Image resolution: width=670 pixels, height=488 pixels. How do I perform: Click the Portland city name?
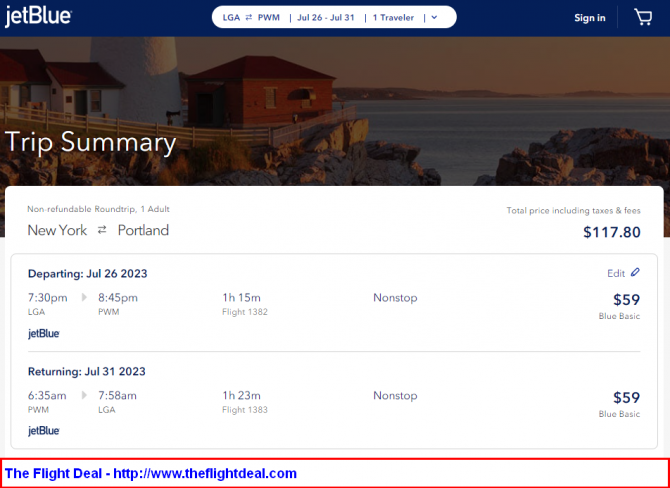point(143,230)
